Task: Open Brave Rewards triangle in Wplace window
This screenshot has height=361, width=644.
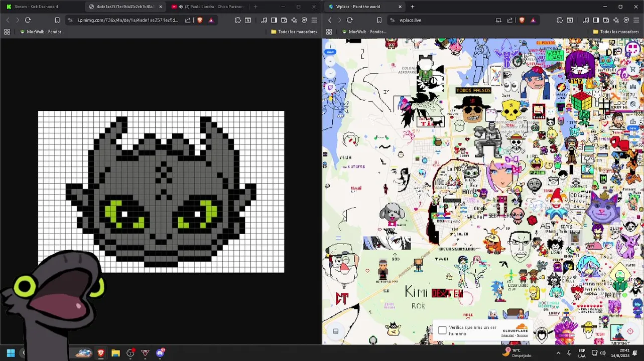Action: tap(533, 20)
